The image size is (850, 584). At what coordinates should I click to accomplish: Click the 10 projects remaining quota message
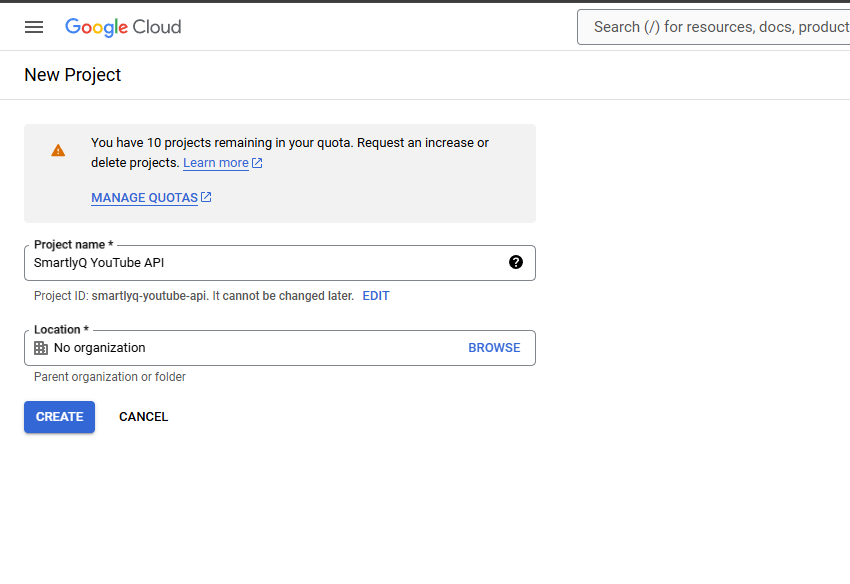click(x=289, y=153)
